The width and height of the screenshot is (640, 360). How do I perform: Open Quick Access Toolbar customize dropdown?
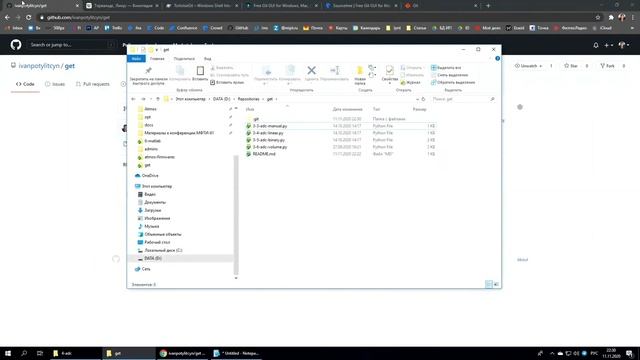pos(157,50)
